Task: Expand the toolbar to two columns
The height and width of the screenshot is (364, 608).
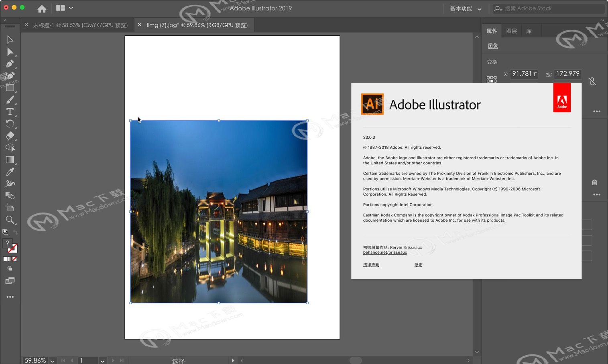Action: pos(5,20)
